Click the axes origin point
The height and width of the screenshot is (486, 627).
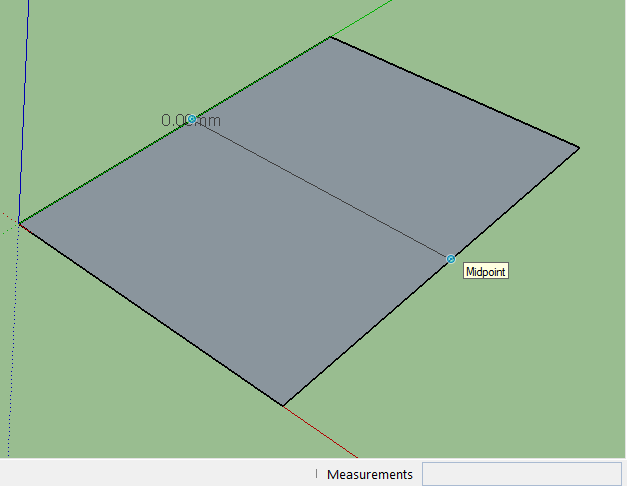click(x=19, y=222)
